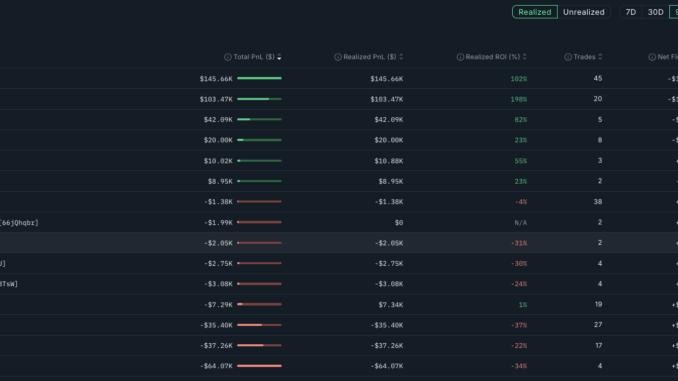The height and width of the screenshot is (381, 678).
Task: Click the 102% Realized ROI cell
Action: [518, 79]
